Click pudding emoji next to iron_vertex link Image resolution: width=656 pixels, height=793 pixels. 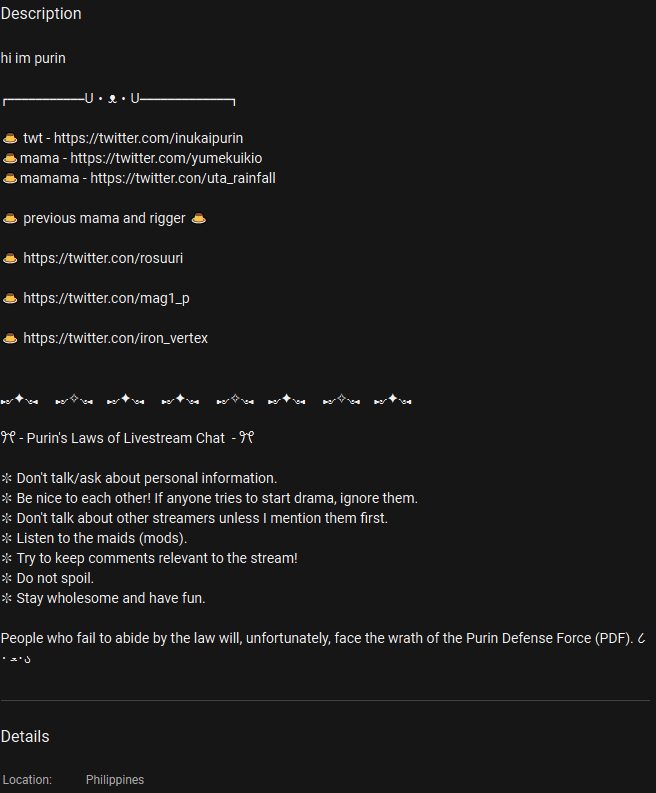pos(10,338)
